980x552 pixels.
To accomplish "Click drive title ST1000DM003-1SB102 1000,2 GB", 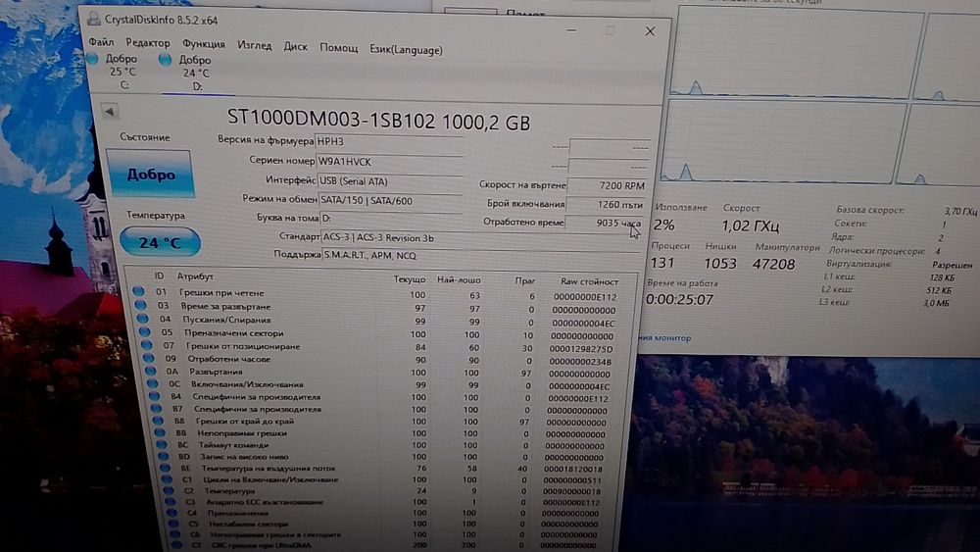I will pyautogui.click(x=378, y=120).
